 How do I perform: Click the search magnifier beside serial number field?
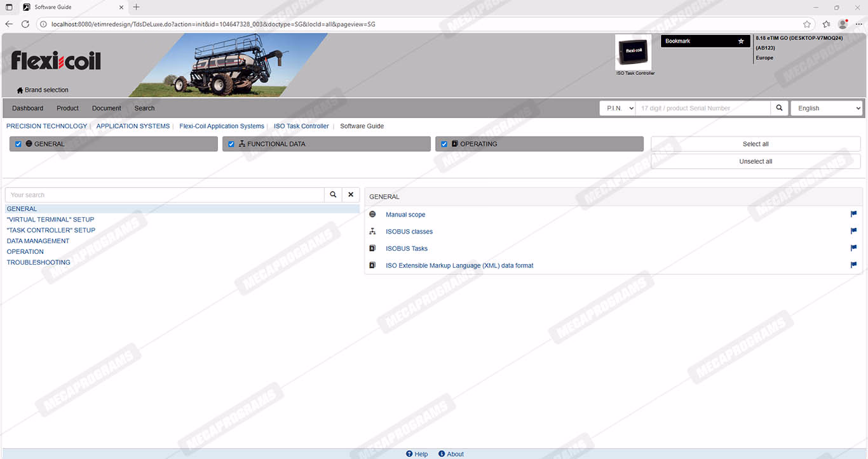click(x=779, y=109)
